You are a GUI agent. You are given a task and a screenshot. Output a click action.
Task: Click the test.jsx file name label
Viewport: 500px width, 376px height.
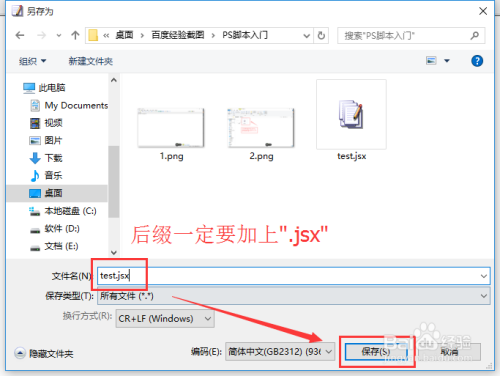352,156
